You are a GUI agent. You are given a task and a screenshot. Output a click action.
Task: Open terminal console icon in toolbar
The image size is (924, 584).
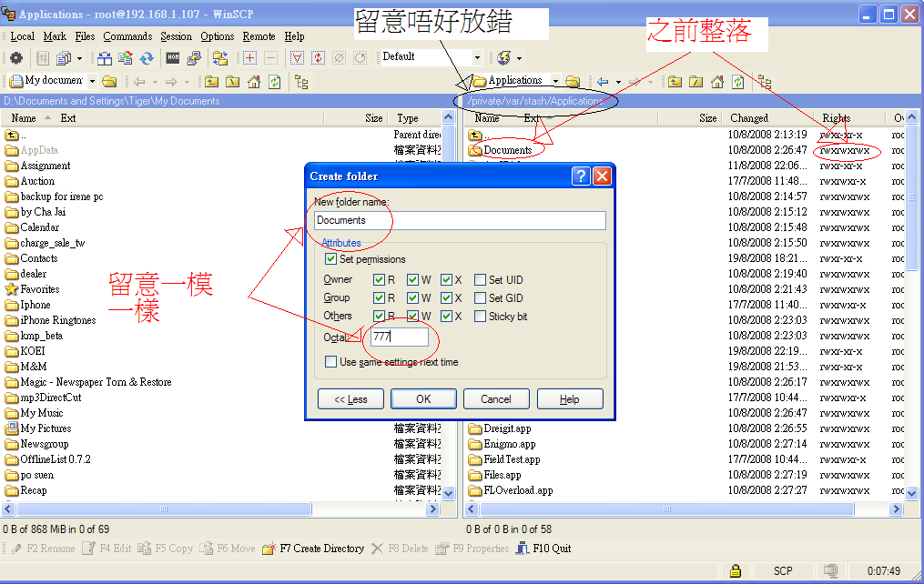172,58
